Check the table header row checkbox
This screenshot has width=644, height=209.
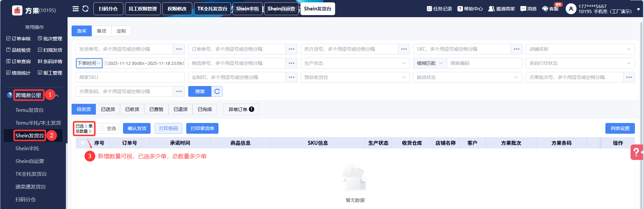(83, 143)
